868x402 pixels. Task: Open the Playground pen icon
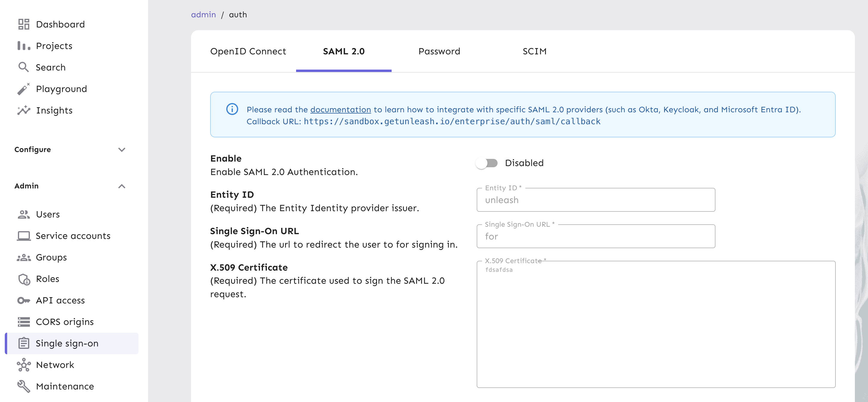[x=24, y=89]
